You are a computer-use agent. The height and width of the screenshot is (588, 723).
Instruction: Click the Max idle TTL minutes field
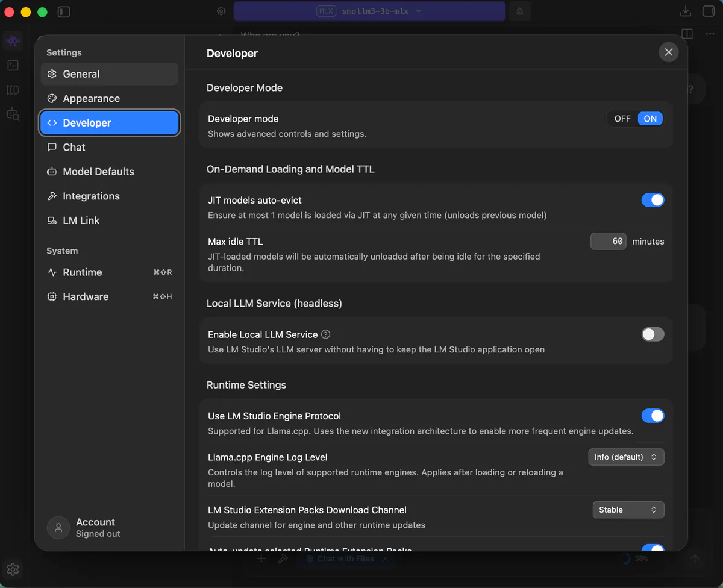click(609, 241)
